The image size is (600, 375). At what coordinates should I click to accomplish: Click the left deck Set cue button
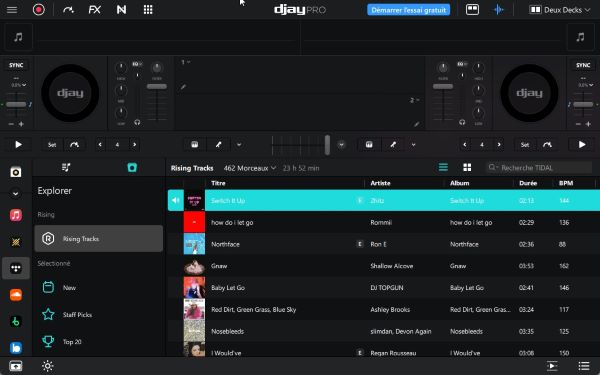point(52,145)
